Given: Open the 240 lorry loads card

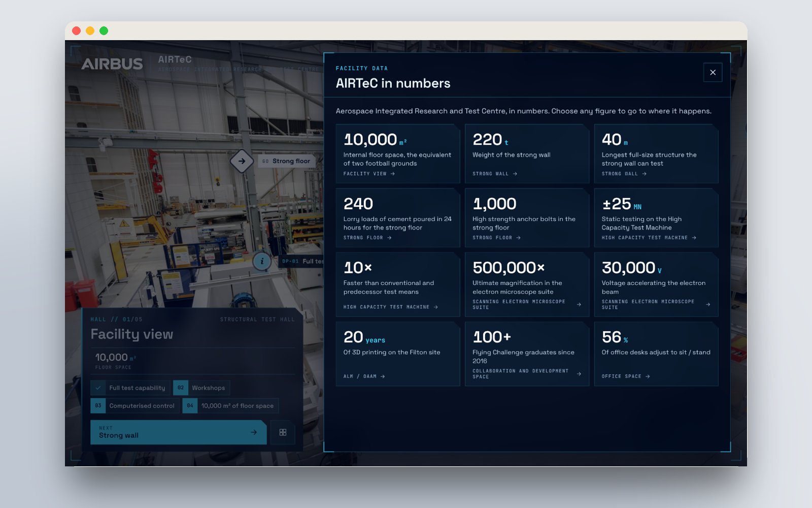Looking at the screenshot, I should [x=398, y=218].
